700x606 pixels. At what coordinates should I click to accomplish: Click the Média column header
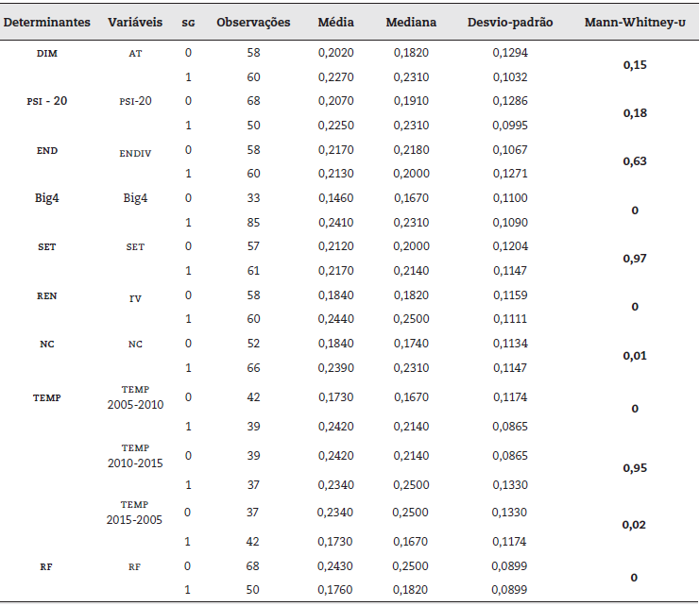[336, 21]
